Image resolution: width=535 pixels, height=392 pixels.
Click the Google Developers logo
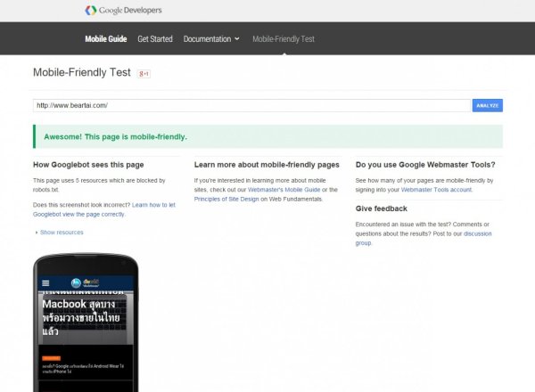123,11
